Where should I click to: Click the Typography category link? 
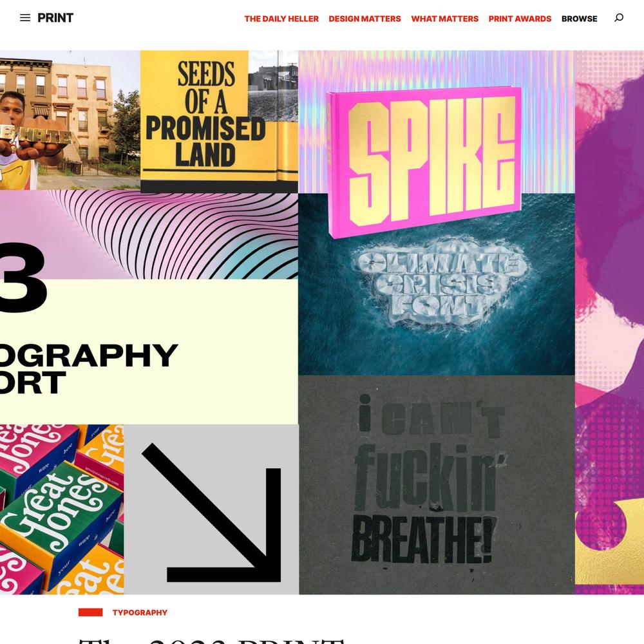click(140, 612)
